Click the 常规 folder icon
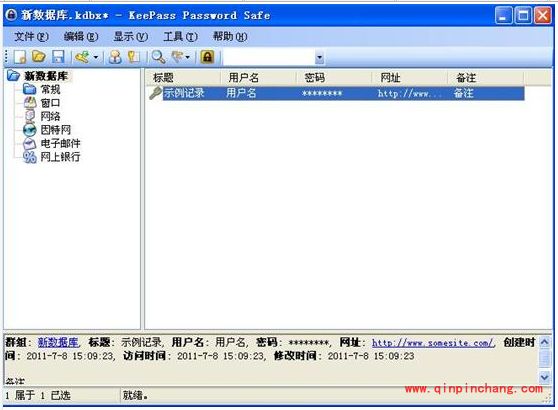 [x=30, y=89]
